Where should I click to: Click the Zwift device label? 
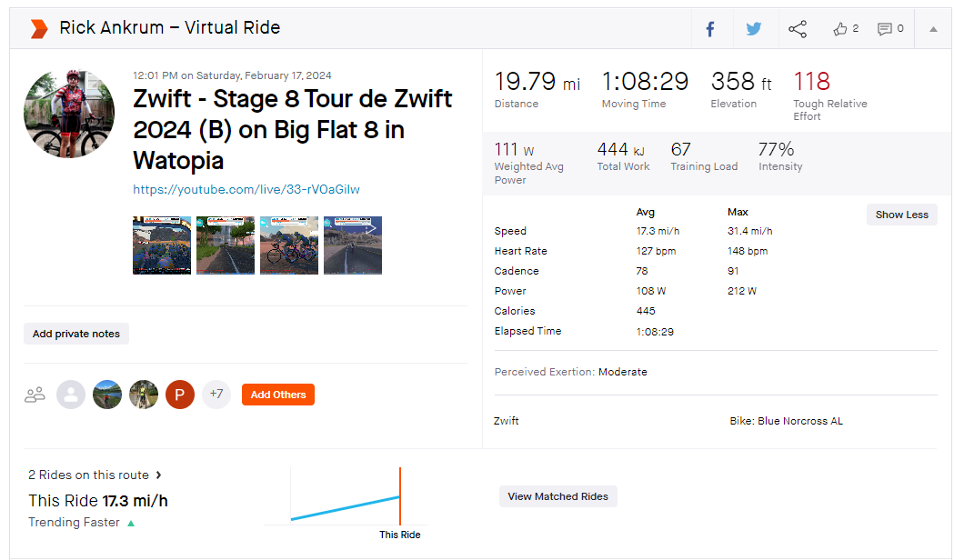tap(507, 421)
